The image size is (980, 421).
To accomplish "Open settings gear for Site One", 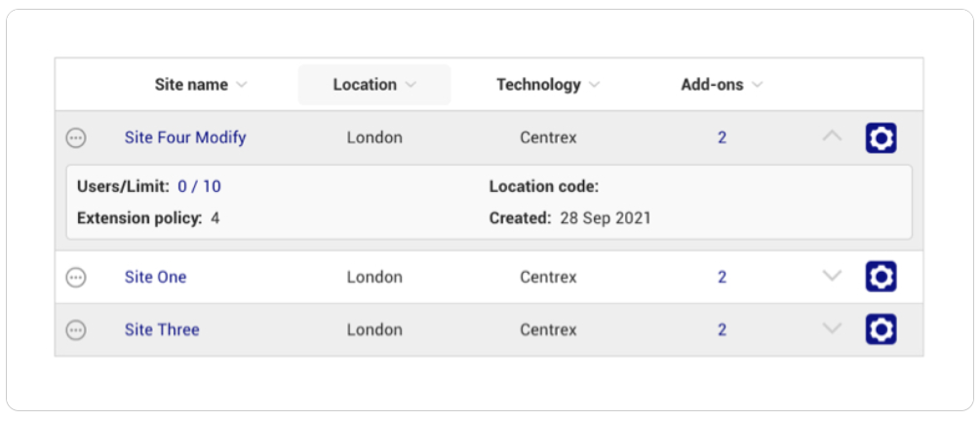I will (x=881, y=276).
